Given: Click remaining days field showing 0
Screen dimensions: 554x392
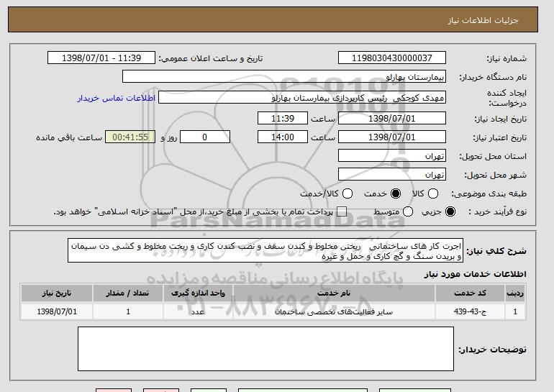Looking at the screenshot, I should 205,137.
